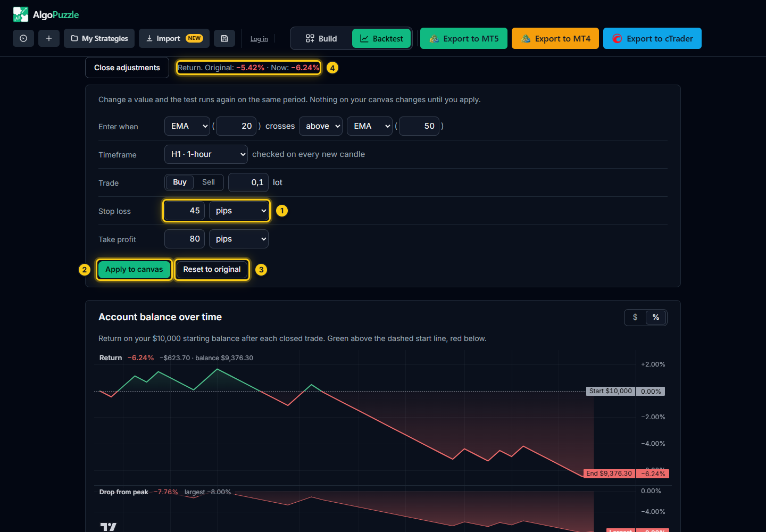The image size is (766, 532).
Task: Click the 'Drop from peak' label
Action: pyautogui.click(x=123, y=492)
